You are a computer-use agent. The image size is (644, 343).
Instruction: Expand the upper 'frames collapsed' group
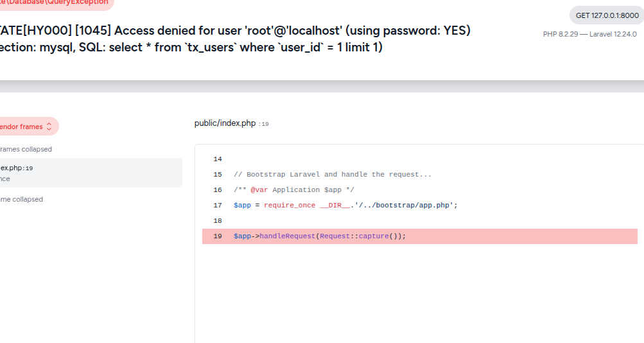[x=26, y=149]
